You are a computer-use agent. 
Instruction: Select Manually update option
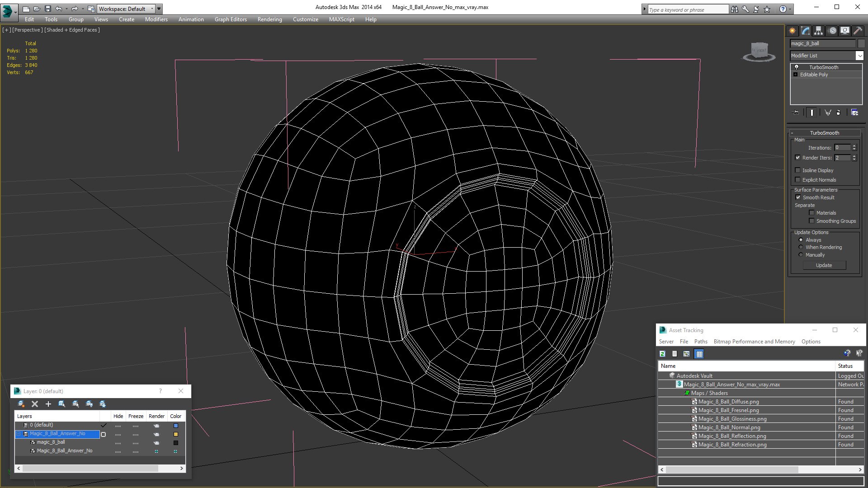pos(801,255)
